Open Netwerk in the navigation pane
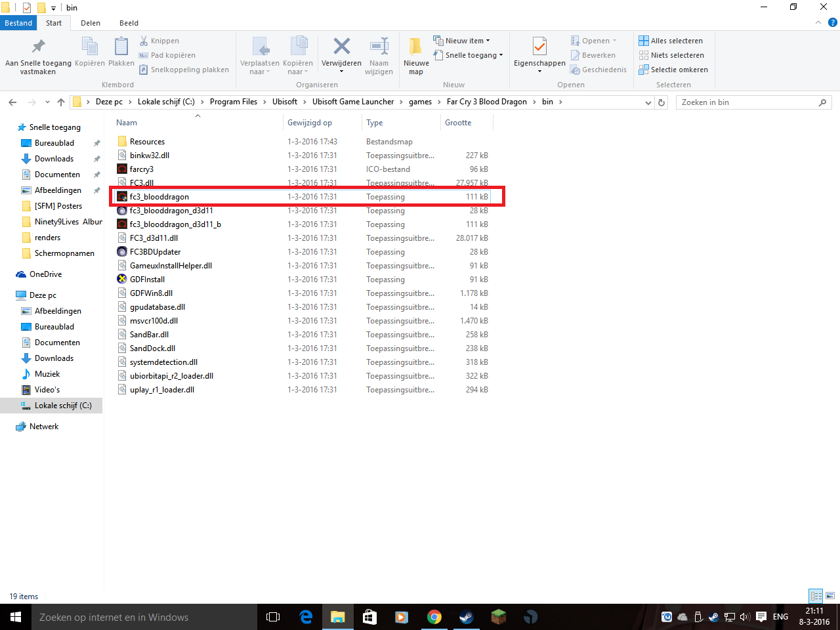 [x=44, y=427]
